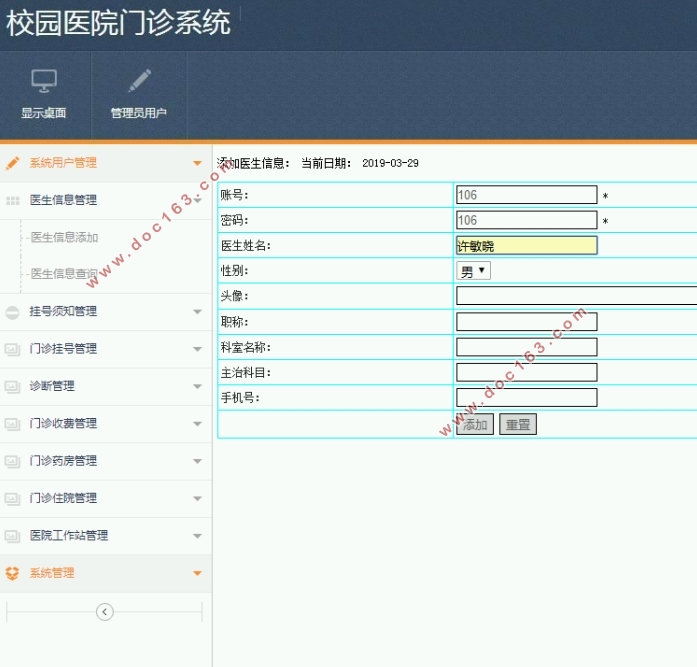Open 诊断管理 menu section
The height and width of the screenshot is (667, 697).
point(106,387)
